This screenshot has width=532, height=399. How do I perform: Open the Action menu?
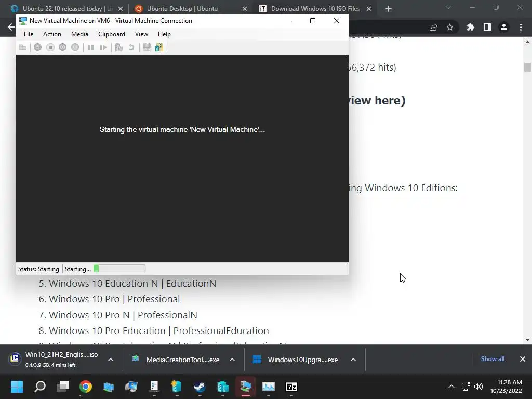click(52, 34)
